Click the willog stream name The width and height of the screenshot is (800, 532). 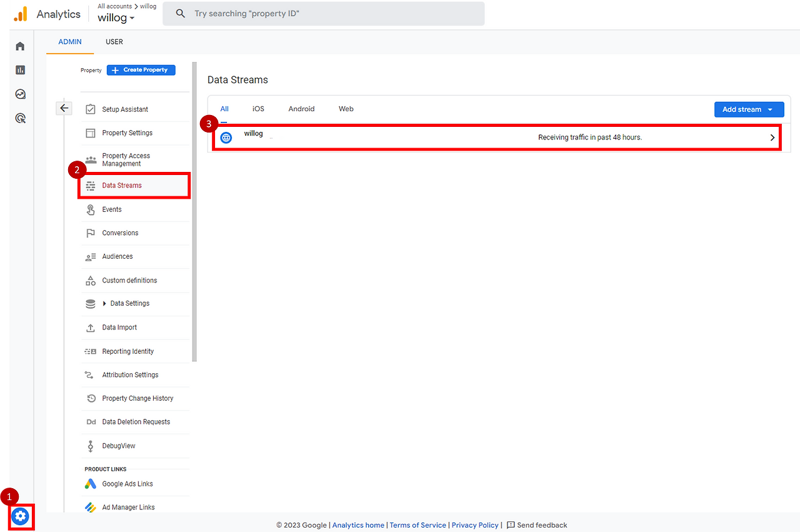253,134
